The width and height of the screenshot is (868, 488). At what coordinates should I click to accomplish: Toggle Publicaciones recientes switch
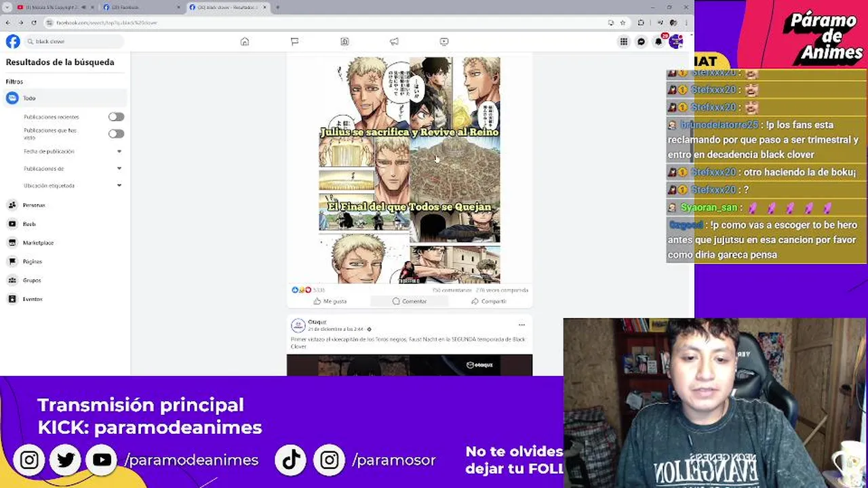[x=116, y=117]
